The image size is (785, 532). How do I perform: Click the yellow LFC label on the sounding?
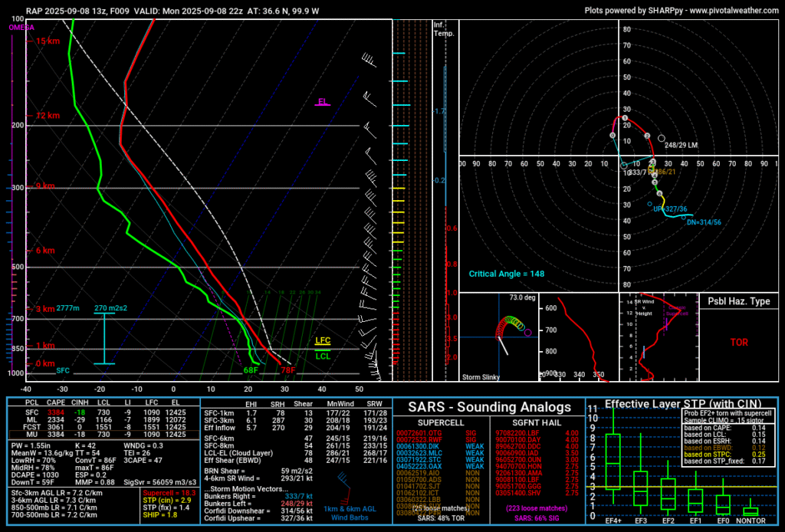[324, 340]
